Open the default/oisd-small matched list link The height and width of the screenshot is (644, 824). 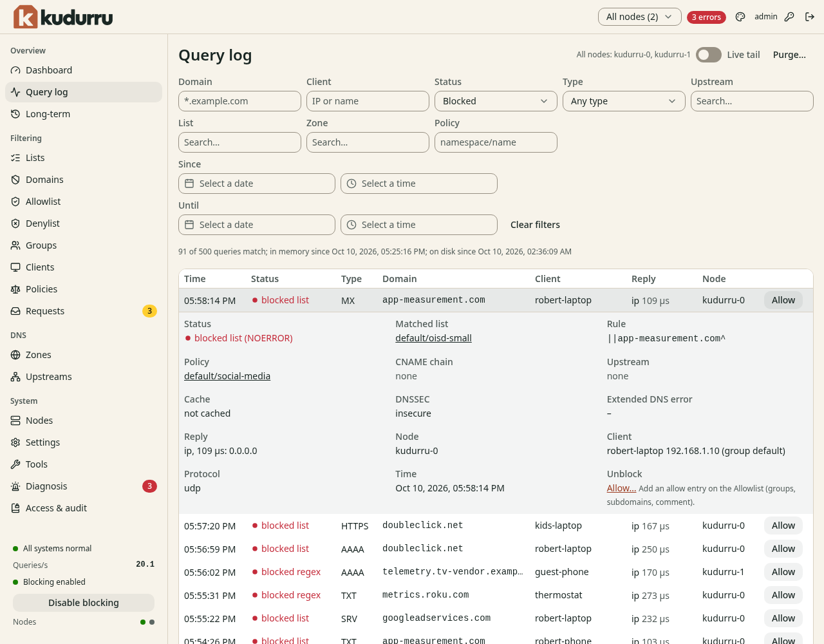click(433, 338)
